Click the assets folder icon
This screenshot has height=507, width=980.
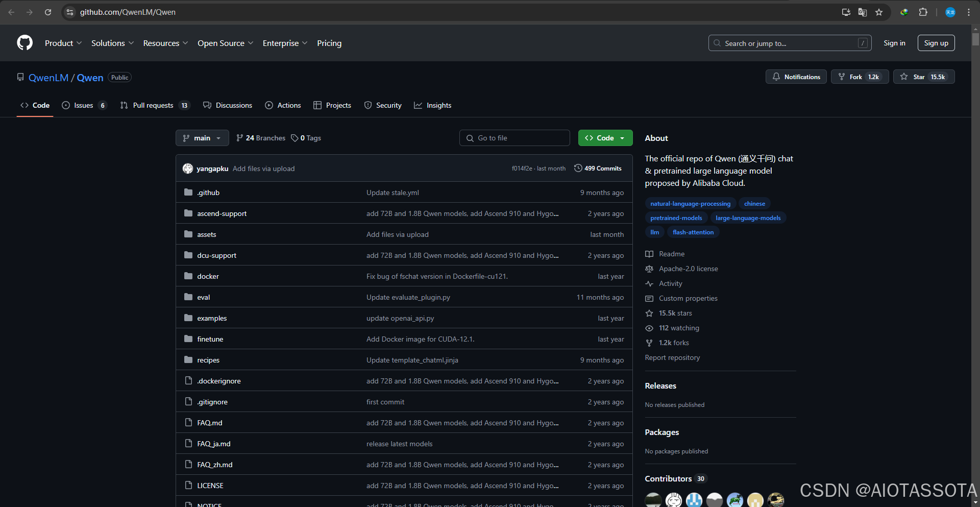point(188,234)
